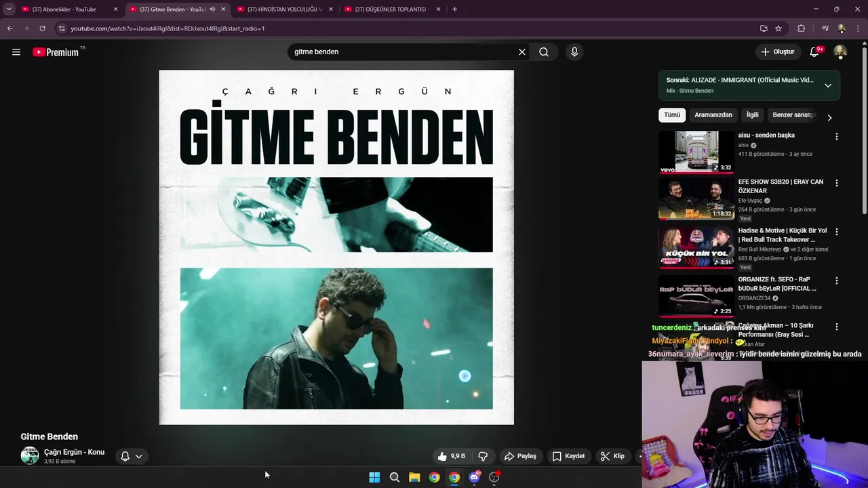
Task: Go back in browser history
Action: coord(9,28)
